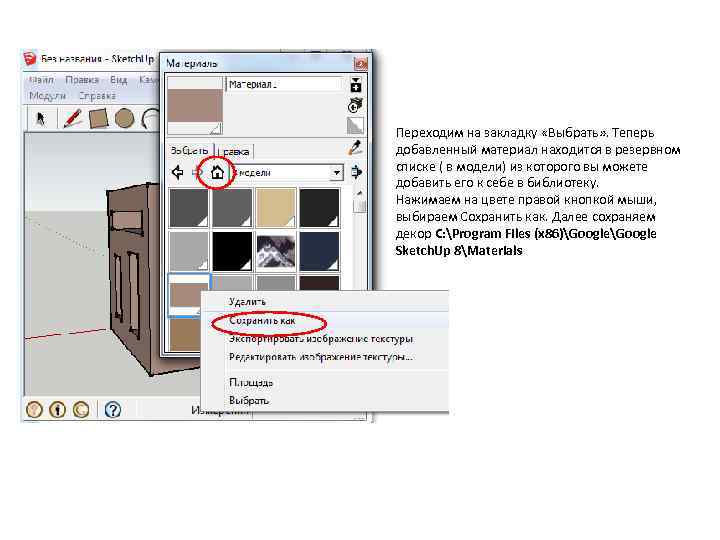Select the light gray swatch in second row
Image resolution: width=720 pixels, height=540 pixels.
tap(189, 251)
